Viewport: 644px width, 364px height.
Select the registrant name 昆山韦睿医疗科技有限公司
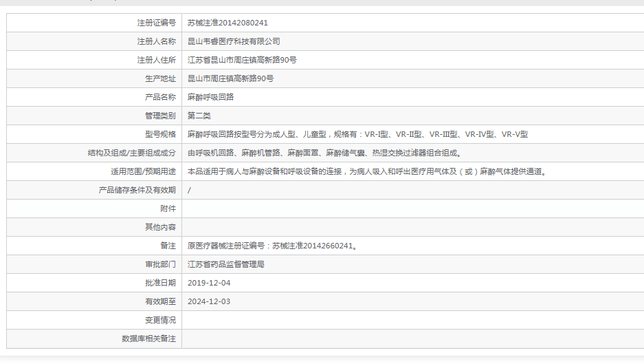(x=234, y=41)
